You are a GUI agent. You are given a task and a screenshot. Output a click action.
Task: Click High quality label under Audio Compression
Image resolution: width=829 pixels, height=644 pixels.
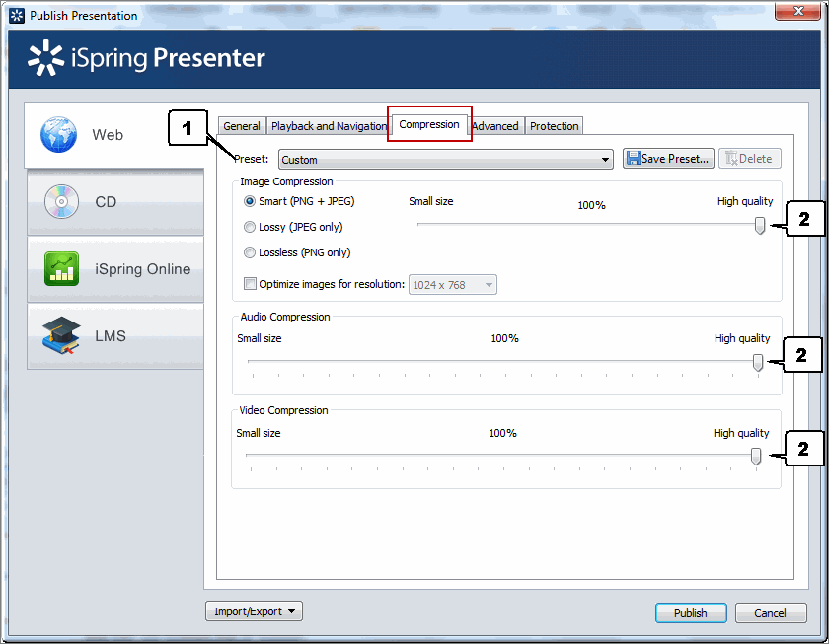pyautogui.click(x=742, y=338)
